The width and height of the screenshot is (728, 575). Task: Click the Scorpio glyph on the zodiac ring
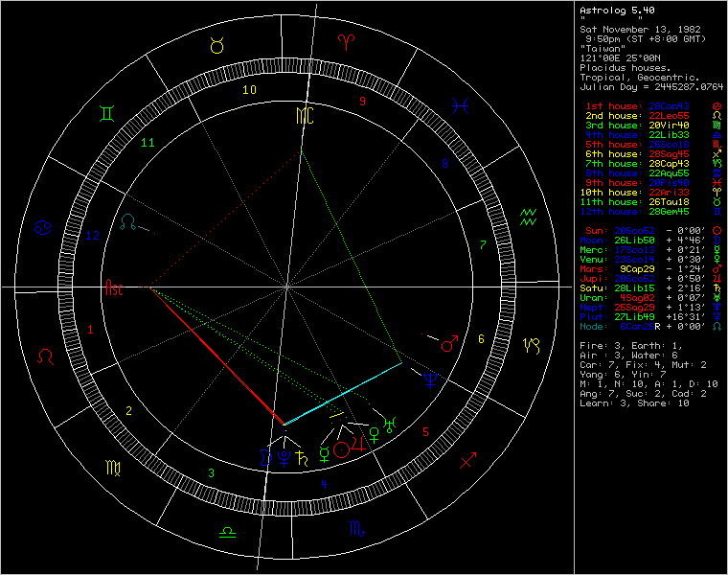tap(356, 528)
